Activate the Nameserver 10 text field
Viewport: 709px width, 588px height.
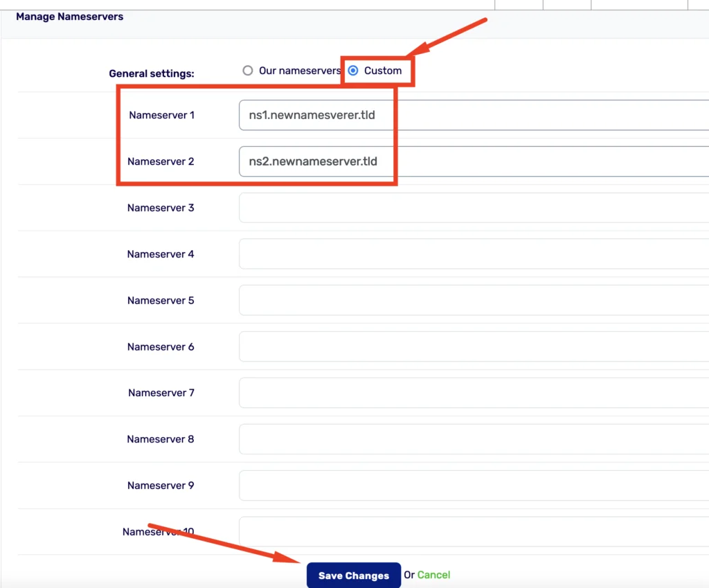[474, 531]
